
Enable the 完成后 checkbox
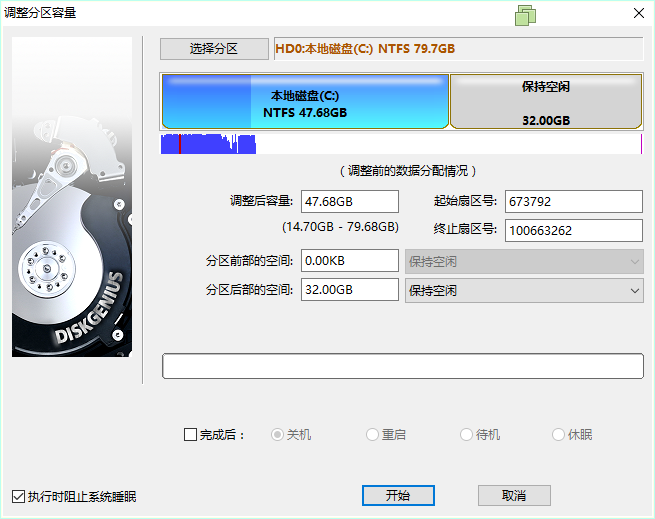click(191, 435)
